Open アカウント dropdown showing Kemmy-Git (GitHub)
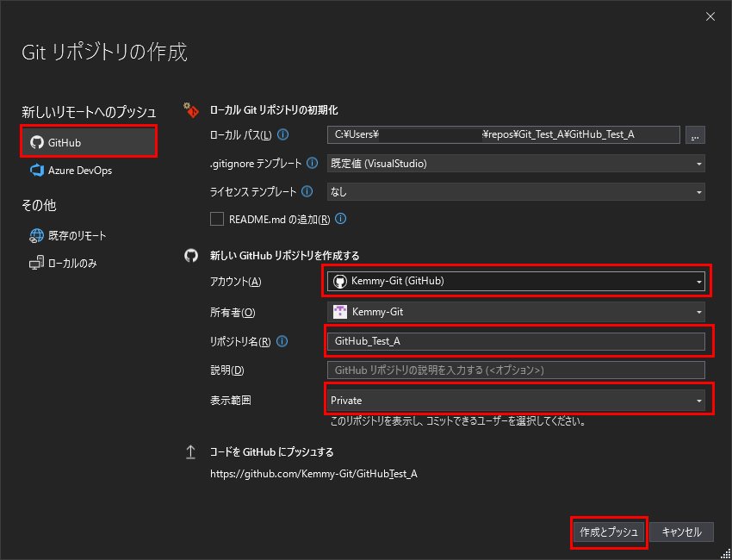The image size is (732, 560). 515,281
